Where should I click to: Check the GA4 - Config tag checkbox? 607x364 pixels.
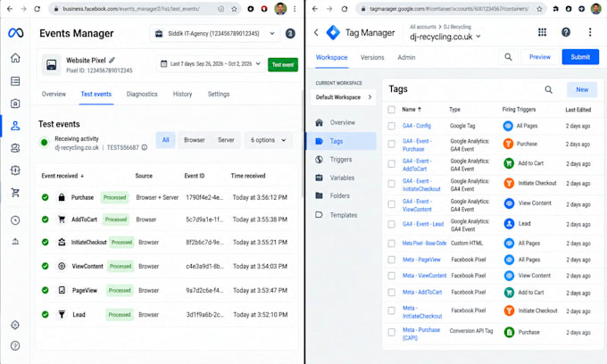coord(391,126)
